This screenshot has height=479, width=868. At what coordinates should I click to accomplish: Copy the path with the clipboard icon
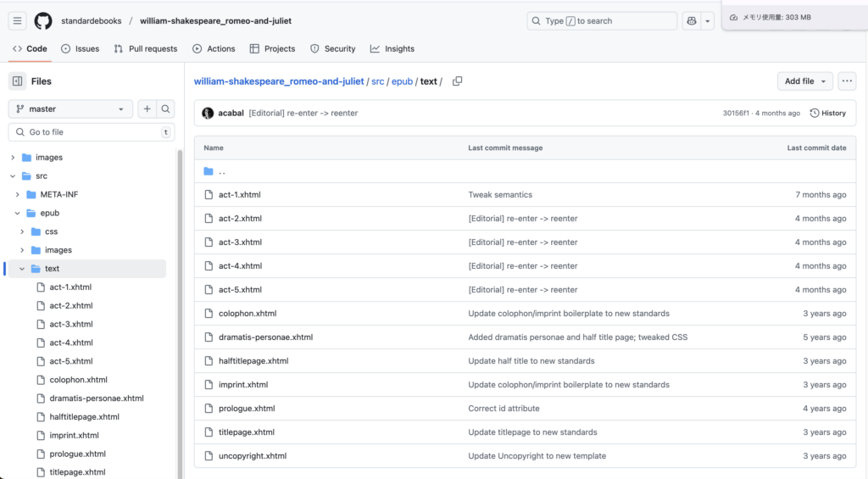point(457,81)
